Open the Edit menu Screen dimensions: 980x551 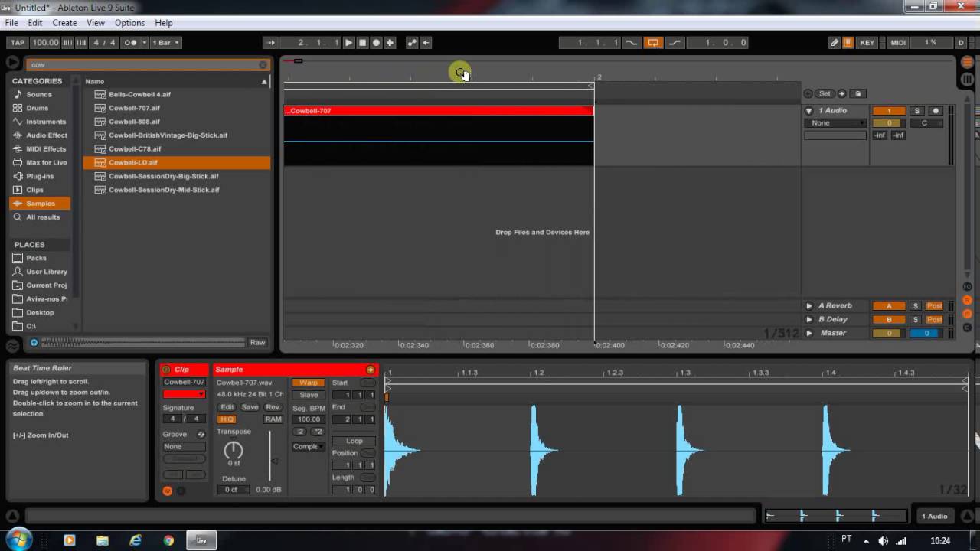pos(35,23)
